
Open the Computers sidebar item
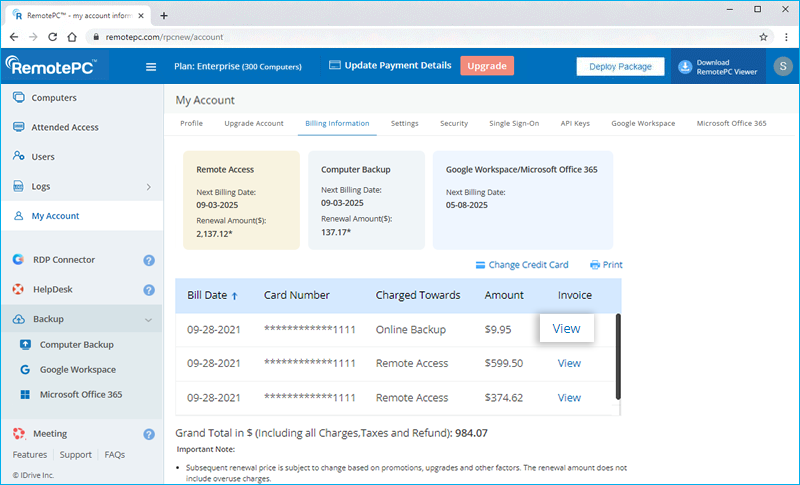pos(54,98)
